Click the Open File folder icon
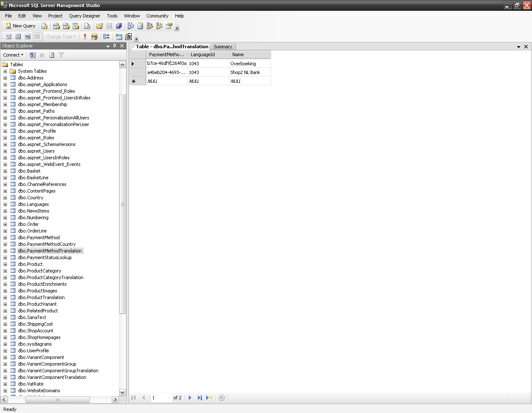Image resolution: width=532 pixels, height=413 pixels. pos(100,26)
